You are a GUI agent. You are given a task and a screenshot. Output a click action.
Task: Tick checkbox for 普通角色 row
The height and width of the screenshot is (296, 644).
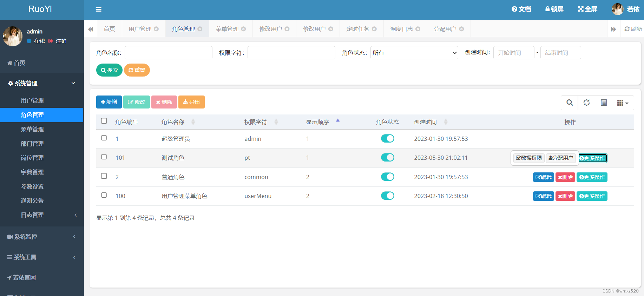tap(104, 176)
